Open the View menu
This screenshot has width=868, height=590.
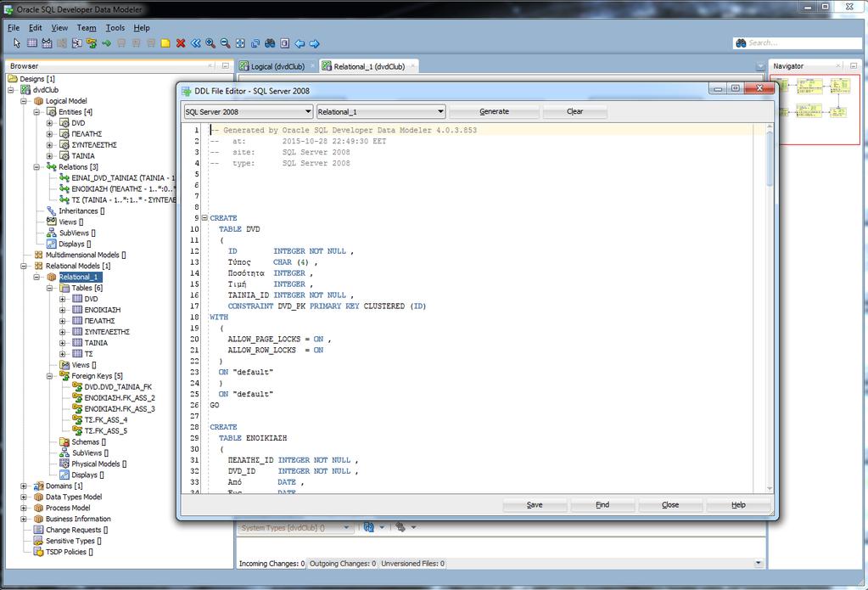(x=59, y=28)
